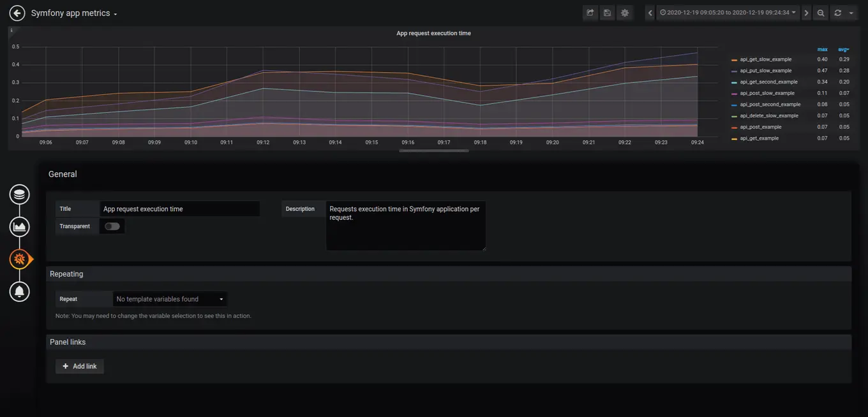Click the zoom out magnifier icon
Screen dimensions: 868x417
(x=821, y=13)
